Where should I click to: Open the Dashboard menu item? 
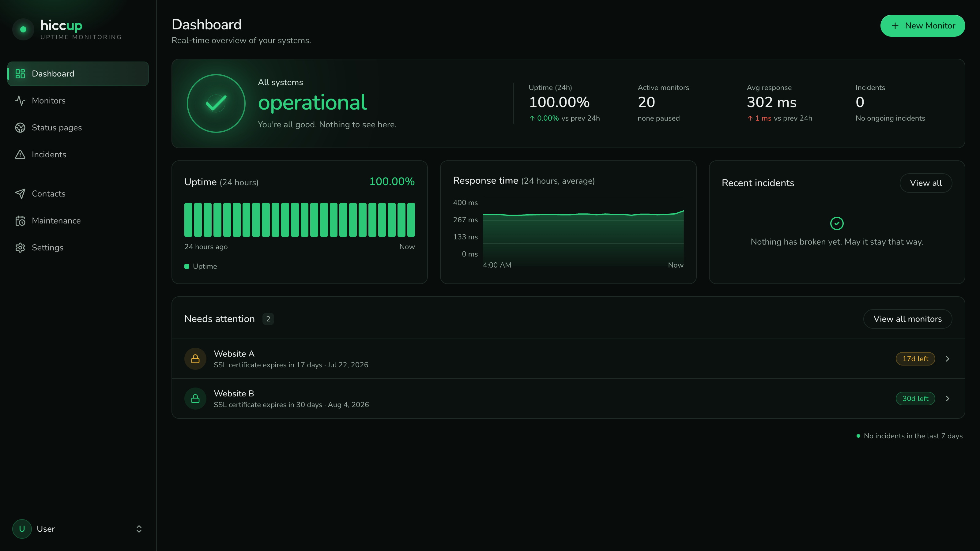(78, 74)
